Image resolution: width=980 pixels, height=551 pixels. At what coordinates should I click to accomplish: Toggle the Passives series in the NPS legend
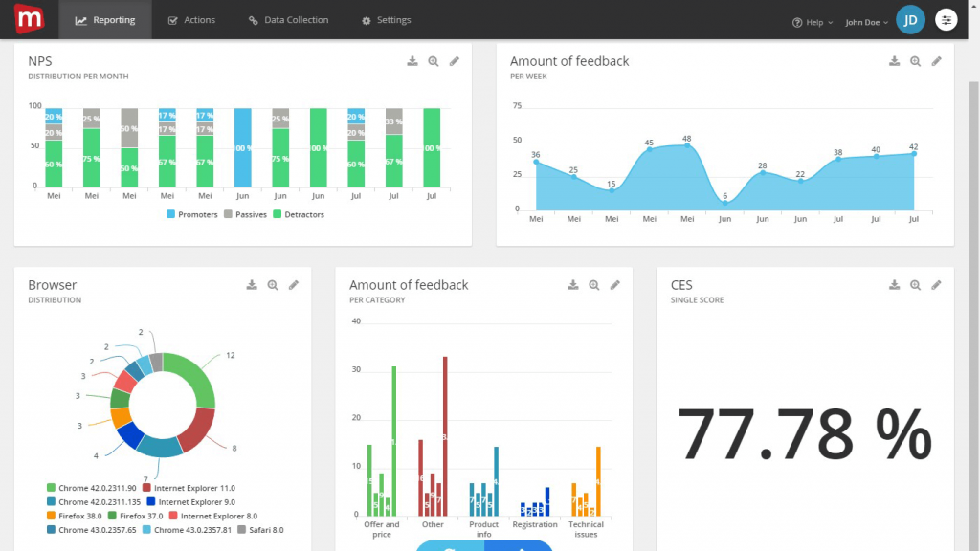tap(245, 214)
